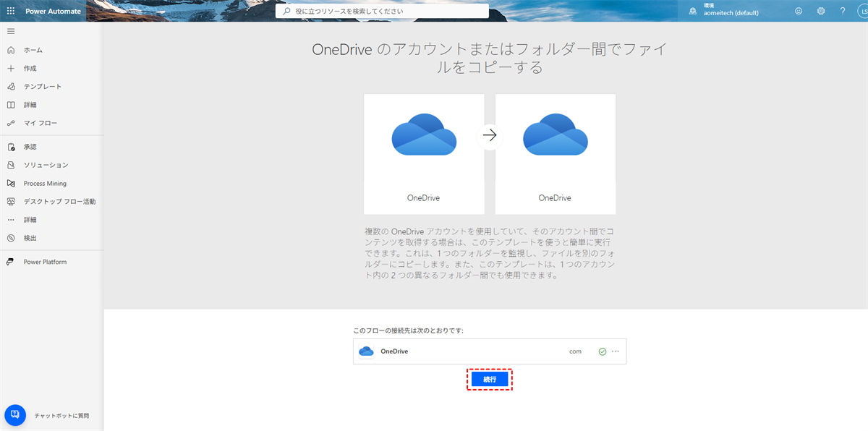Click チャットボットに質問 label

[64, 416]
